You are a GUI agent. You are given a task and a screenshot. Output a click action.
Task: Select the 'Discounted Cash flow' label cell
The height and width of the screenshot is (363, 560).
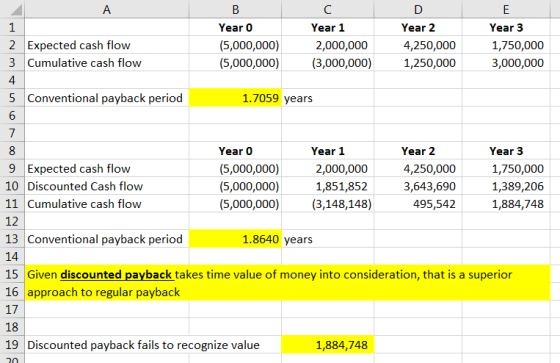point(107,186)
